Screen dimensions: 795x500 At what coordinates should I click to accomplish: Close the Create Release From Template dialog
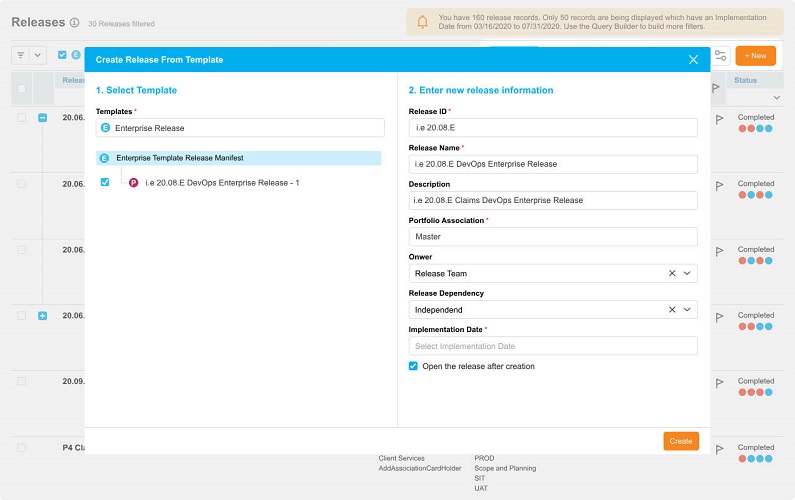click(x=693, y=60)
